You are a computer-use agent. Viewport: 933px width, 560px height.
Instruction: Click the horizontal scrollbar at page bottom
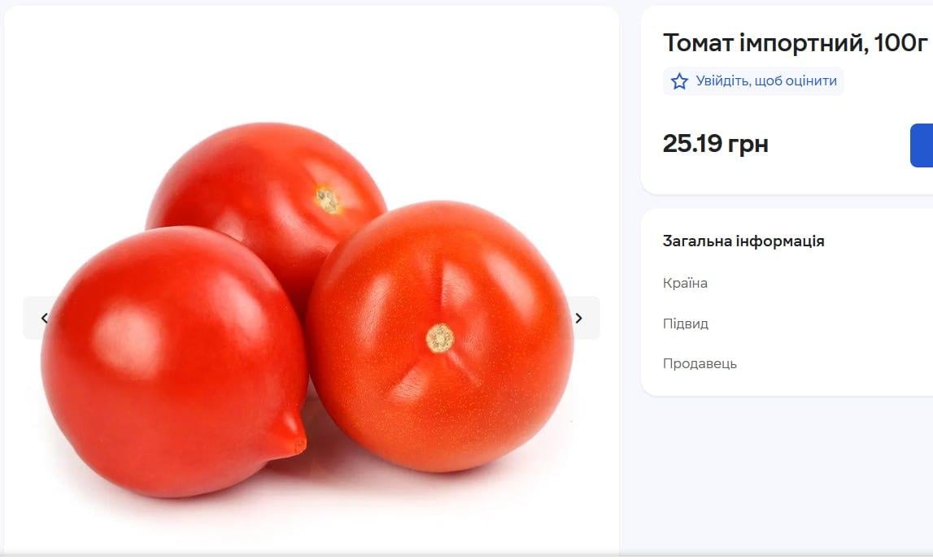tap(467, 556)
